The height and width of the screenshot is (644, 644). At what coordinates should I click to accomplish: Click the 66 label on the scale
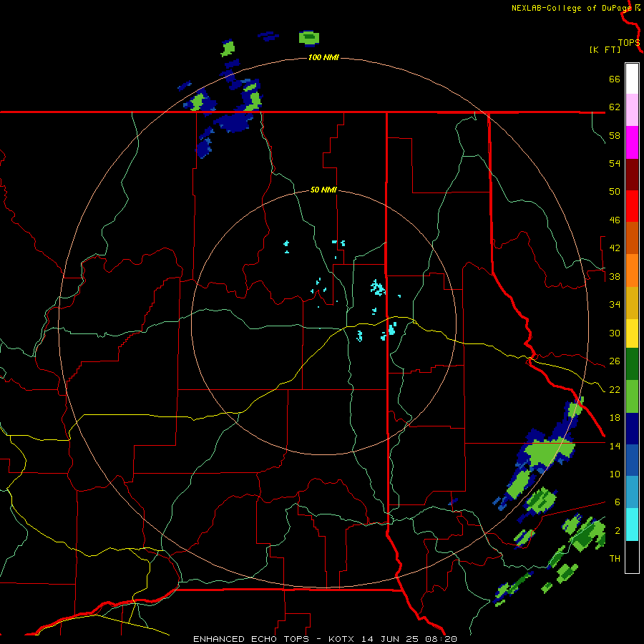[615, 79]
